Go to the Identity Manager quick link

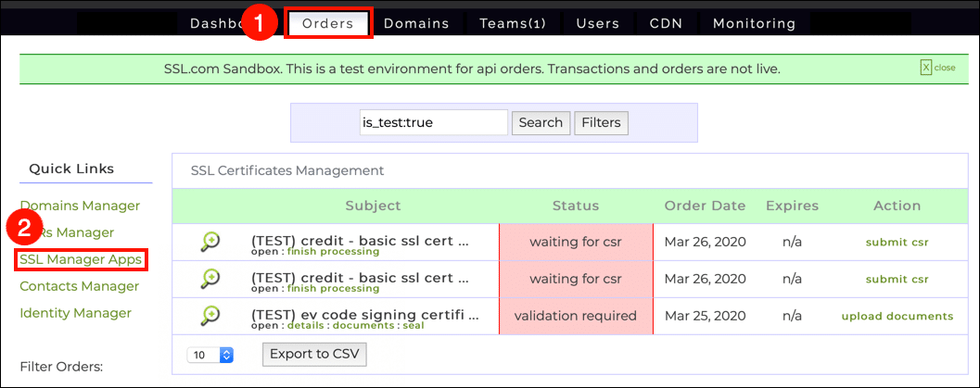point(76,313)
